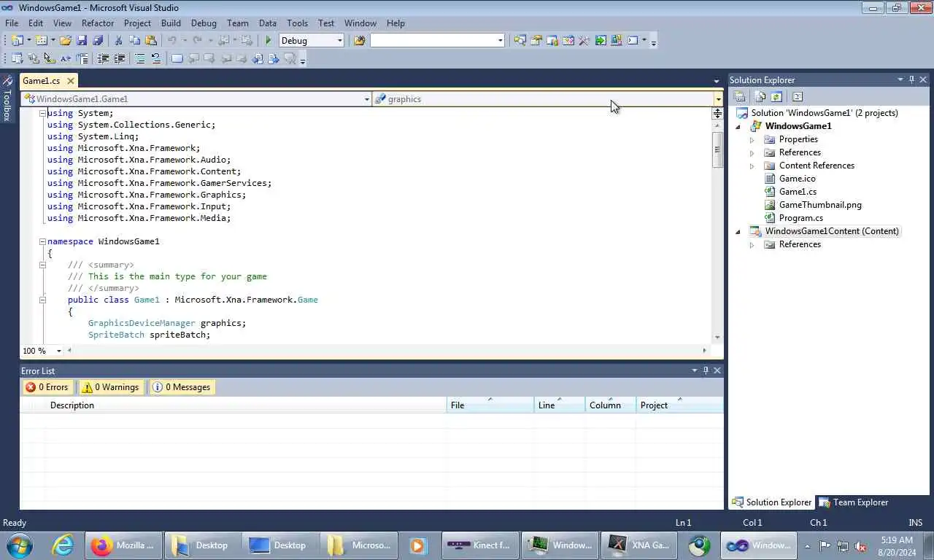
Task: Open the Start Page toolbar icon
Action: click(x=600, y=41)
